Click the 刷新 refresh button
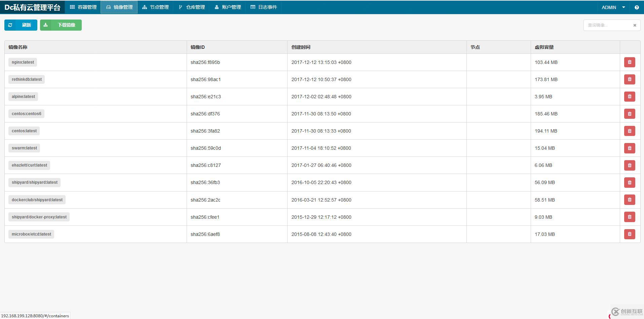This screenshot has width=644, height=319. 21,25
